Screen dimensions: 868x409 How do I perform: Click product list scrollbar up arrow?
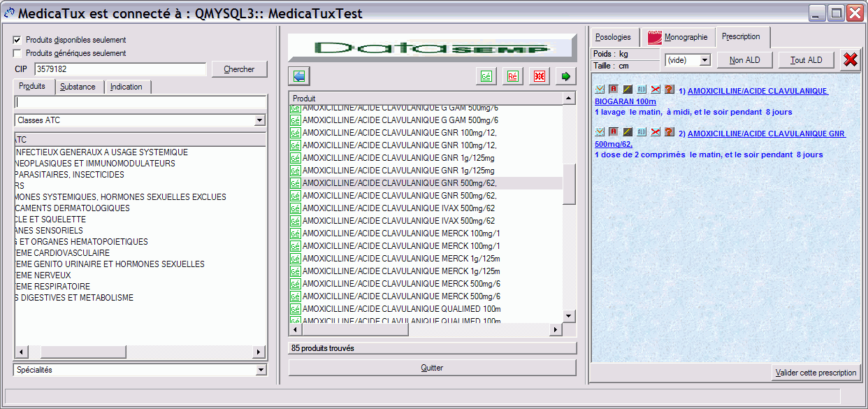[x=569, y=99]
